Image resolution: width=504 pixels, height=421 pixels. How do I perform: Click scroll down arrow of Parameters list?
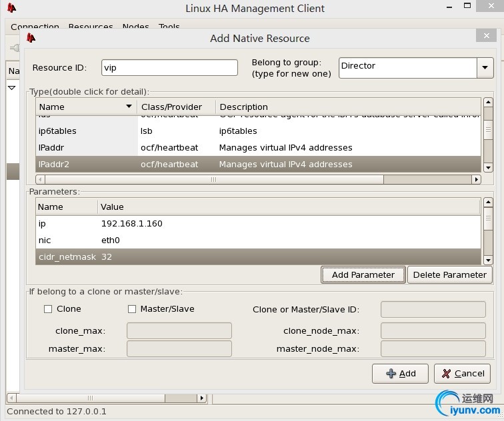[488, 260]
